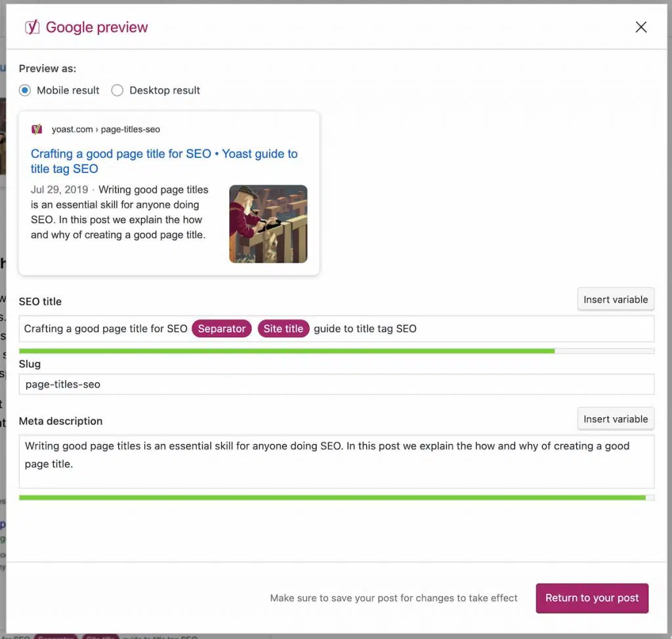
Task: Select the Desktop result preview option
Action: point(117,91)
